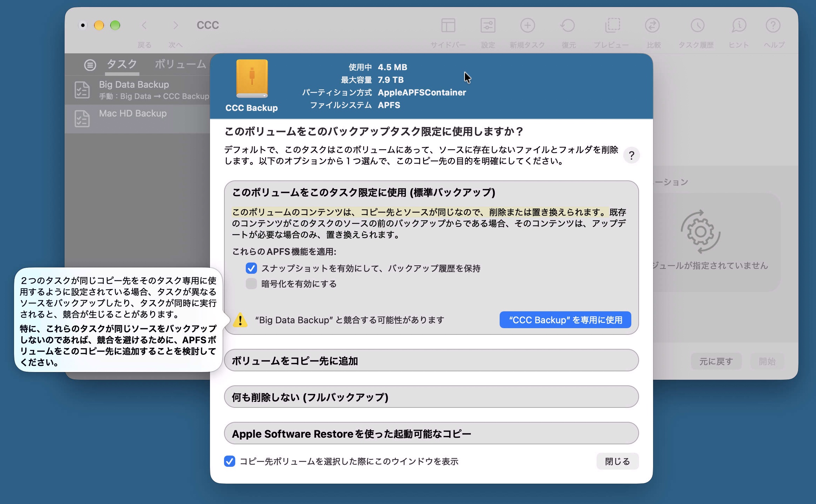Toggle スナップショットを有効にして snapshot checkbox
The image size is (816, 504).
(251, 268)
